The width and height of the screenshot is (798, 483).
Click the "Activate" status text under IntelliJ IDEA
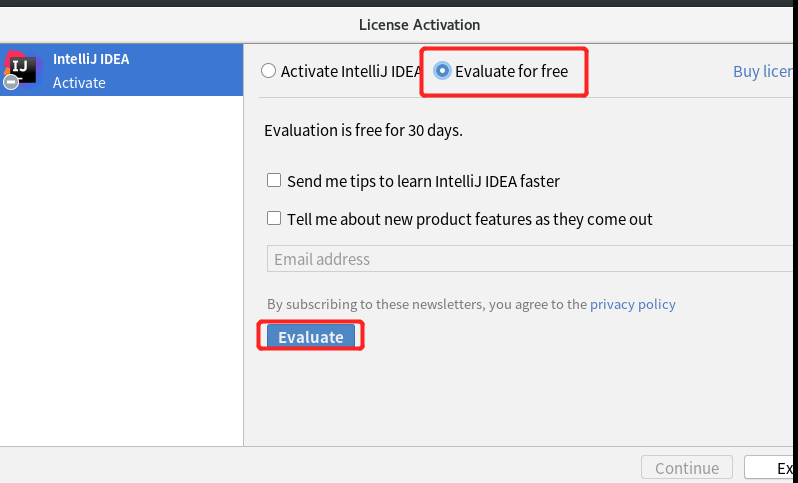click(79, 83)
